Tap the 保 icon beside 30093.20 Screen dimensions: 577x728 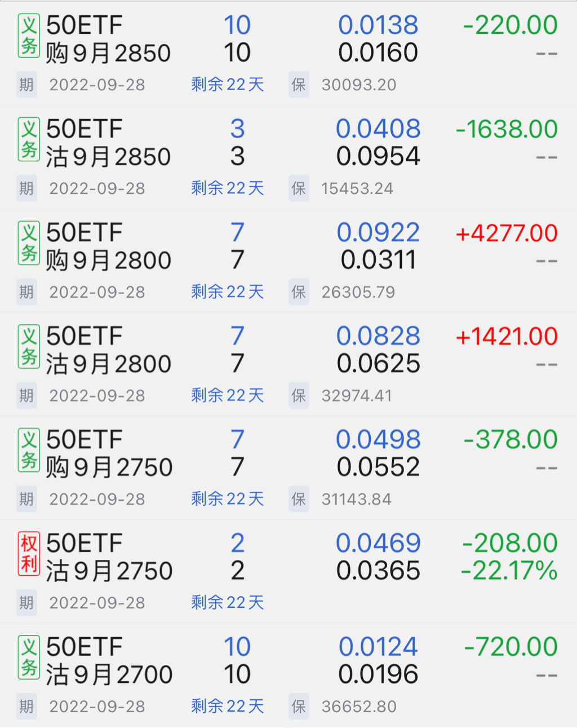299,85
